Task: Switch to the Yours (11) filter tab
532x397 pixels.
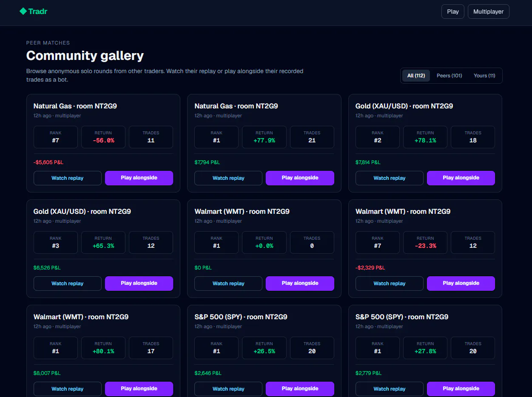Action: 484,76
